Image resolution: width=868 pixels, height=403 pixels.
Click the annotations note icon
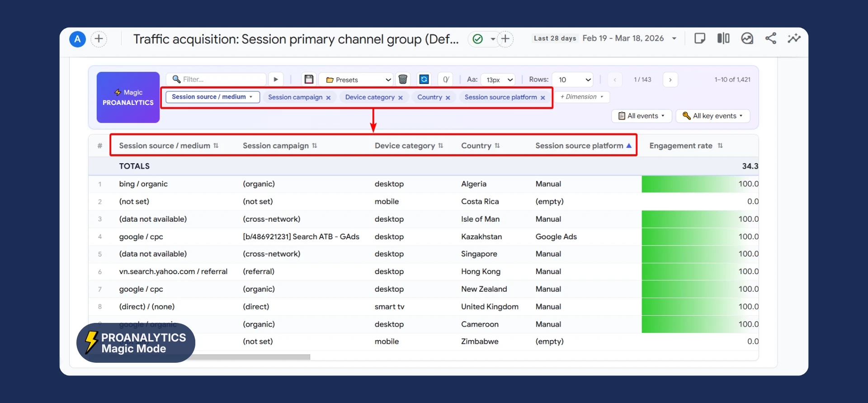699,38
